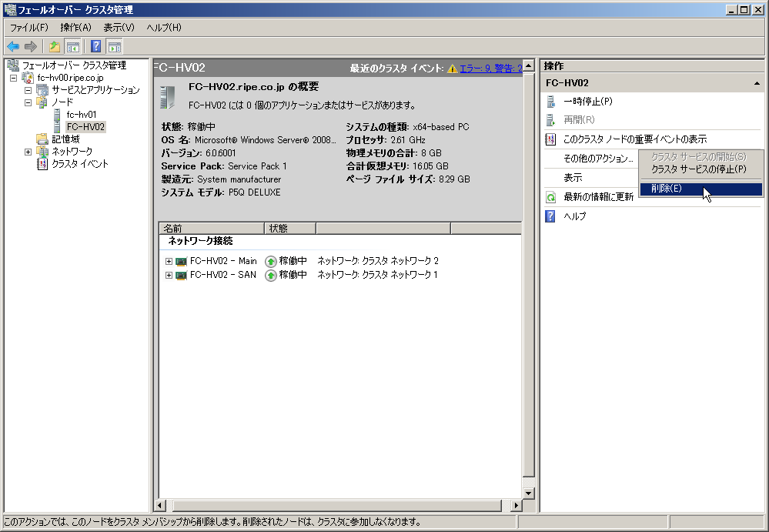Viewport: 769px width, 532px height.
Task: Click the fc-hv00.ripe.co.jp cluster icon
Action: [28, 78]
